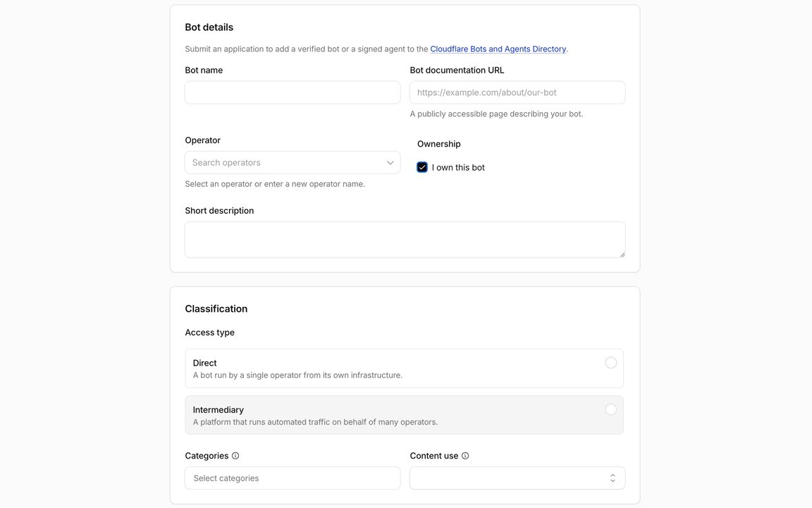Image resolution: width=812 pixels, height=508 pixels.
Task: Click the 'Operator' field label
Action: coord(203,140)
